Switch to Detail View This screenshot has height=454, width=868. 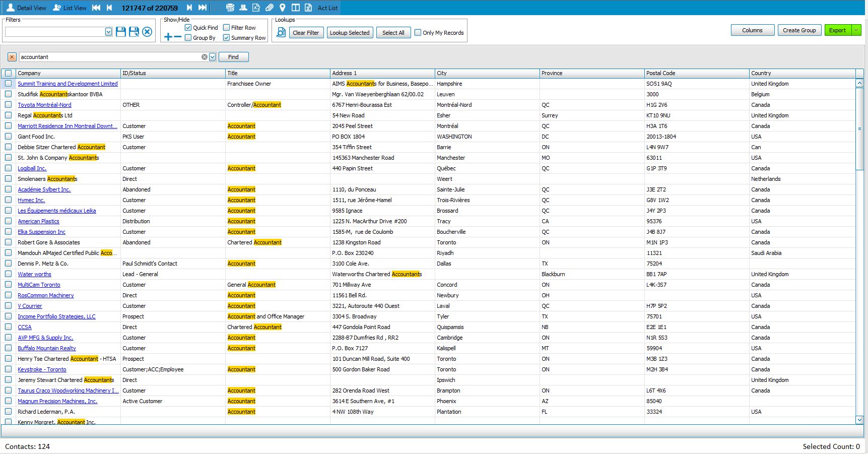click(26, 8)
